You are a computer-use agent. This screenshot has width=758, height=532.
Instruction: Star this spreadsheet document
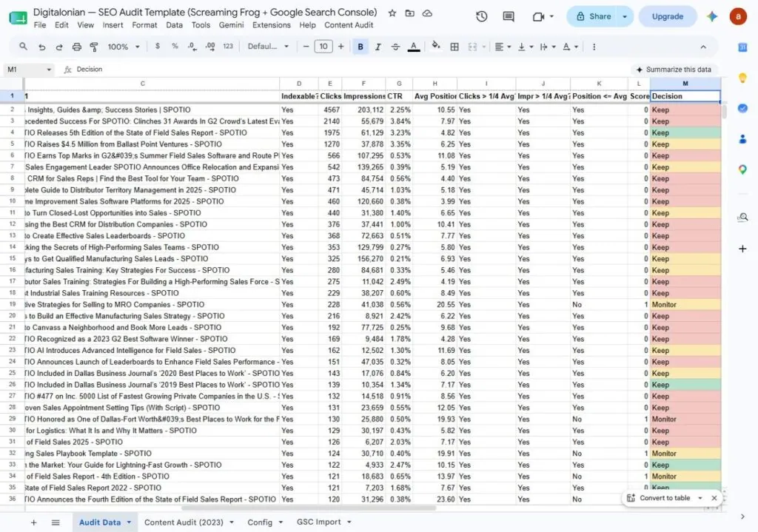pos(392,13)
